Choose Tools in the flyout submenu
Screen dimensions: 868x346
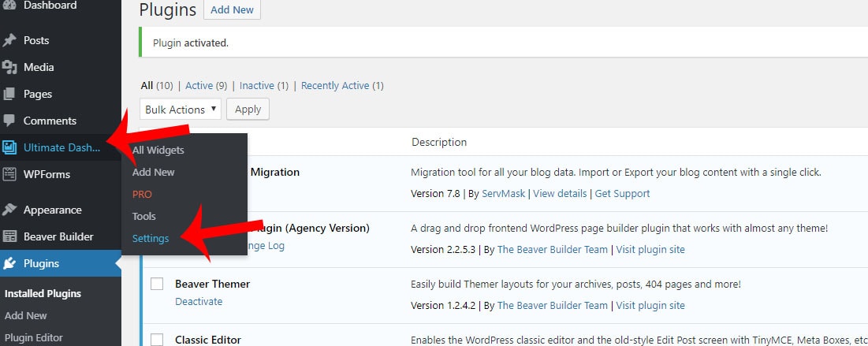144,217
